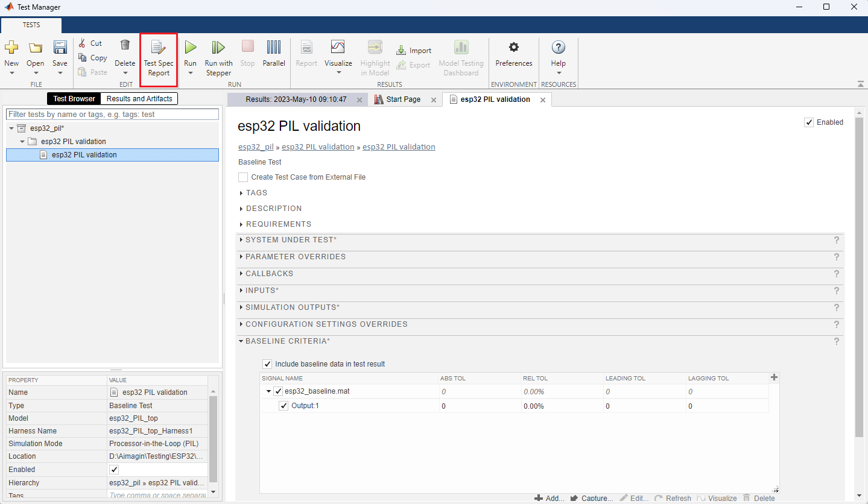Click the plus icon to add baseline column
This screenshot has height=504, width=868.
[775, 377]
